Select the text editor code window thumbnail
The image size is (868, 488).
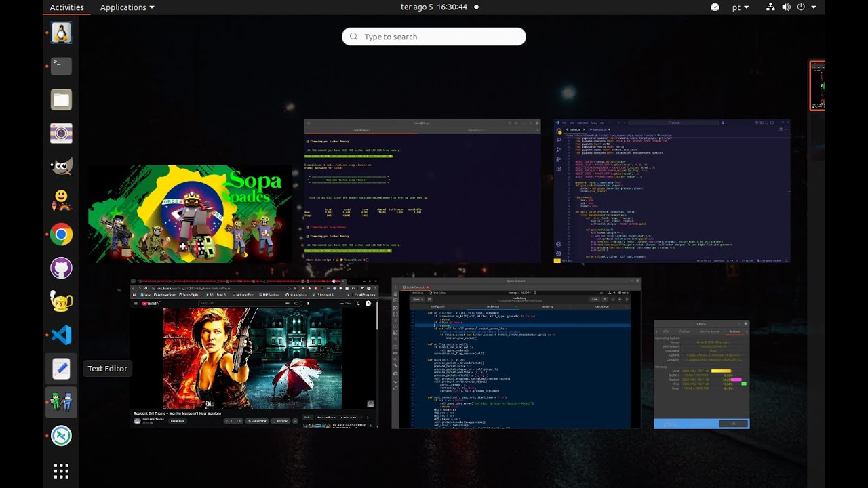click(516, 353)
